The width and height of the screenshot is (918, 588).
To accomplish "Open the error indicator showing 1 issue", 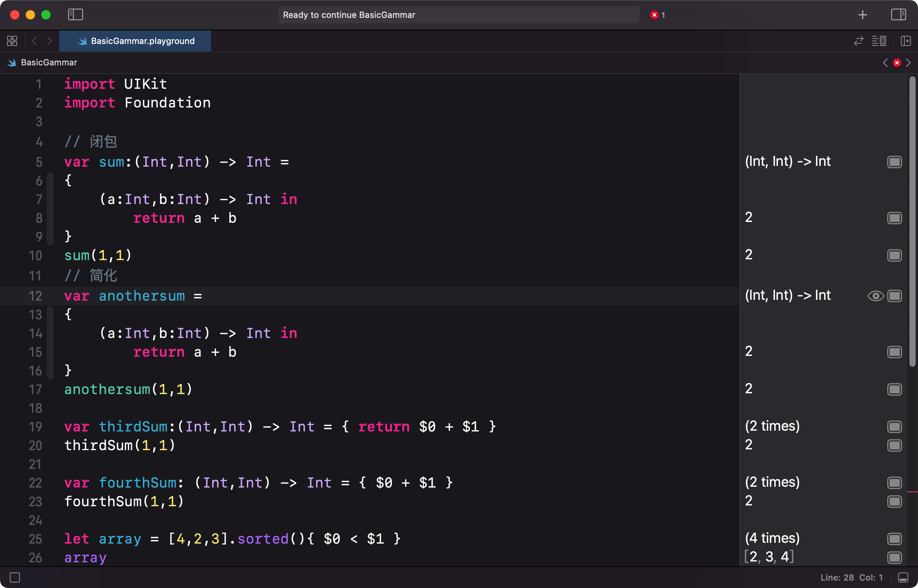I will 658,15.
